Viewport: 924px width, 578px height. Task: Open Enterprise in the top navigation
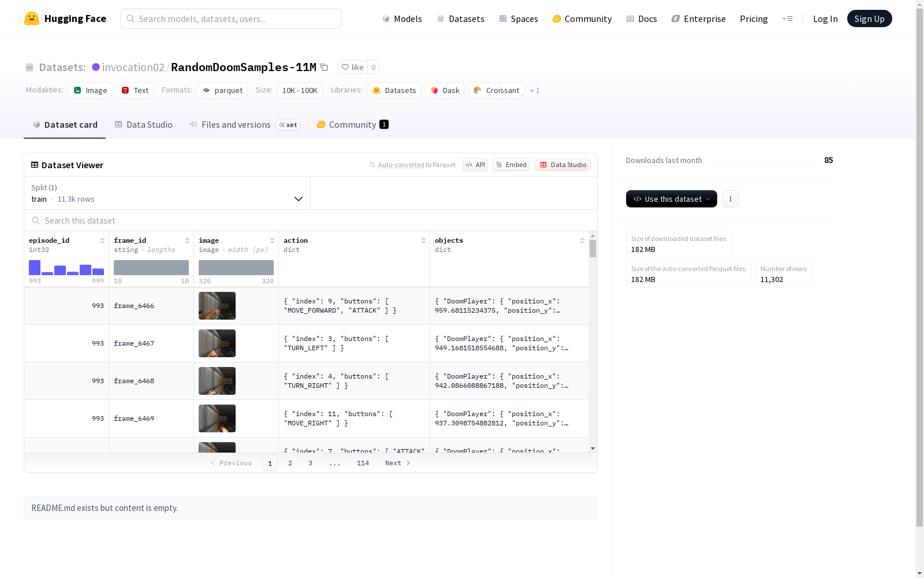699,18
